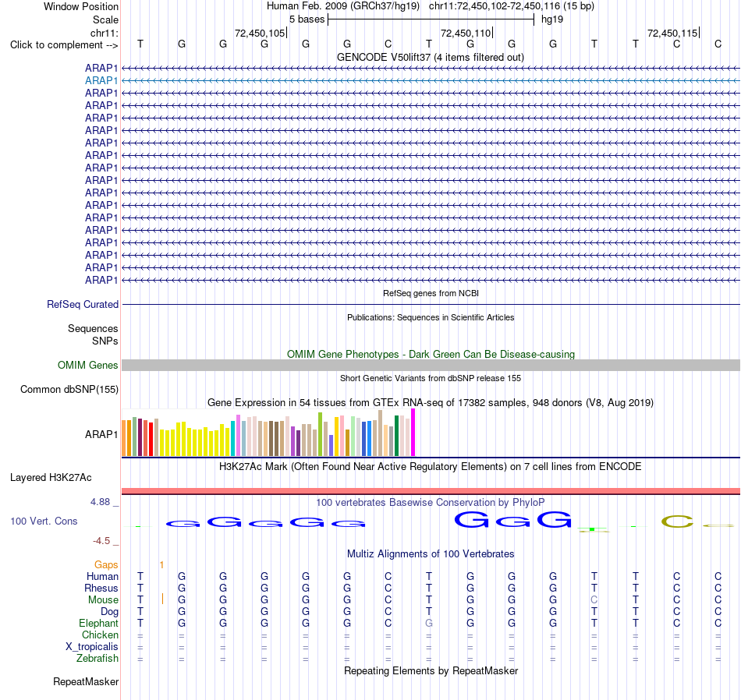The image size is (741, 700).
Task: Click the orange Gaps label
Action: pos(106,565)
